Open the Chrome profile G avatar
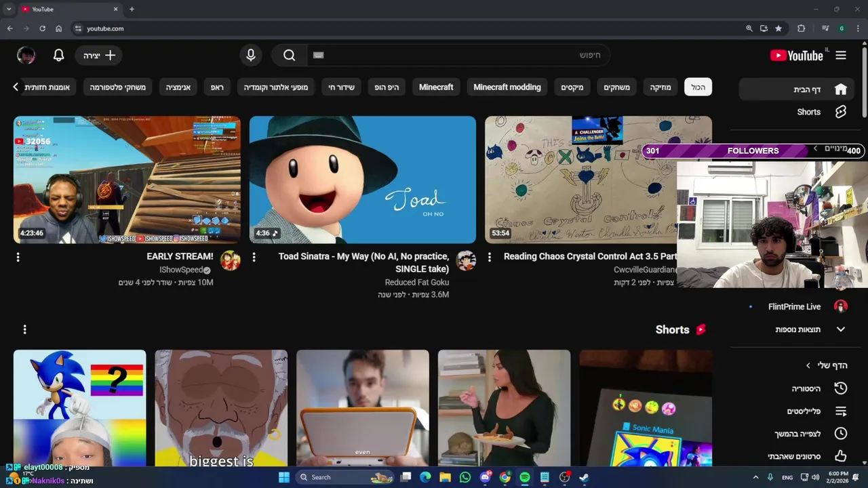The height and width of the screenshot is (488, 868). [842, 28]
